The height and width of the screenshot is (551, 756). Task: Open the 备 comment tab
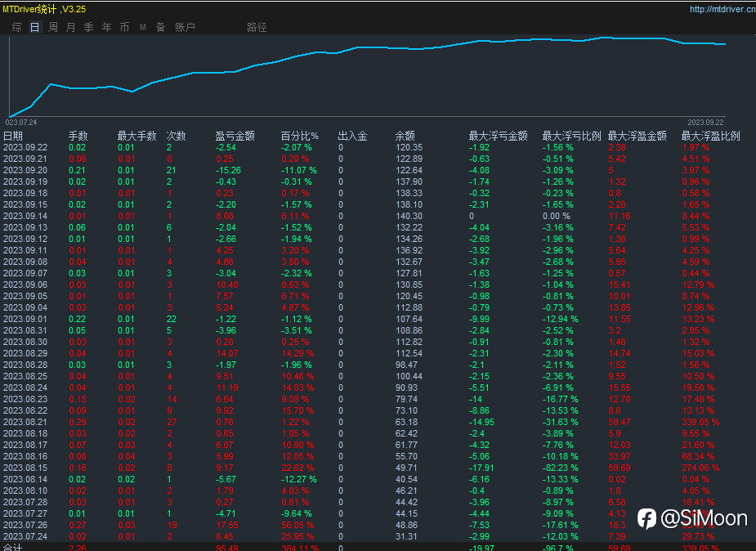point(160,27)
